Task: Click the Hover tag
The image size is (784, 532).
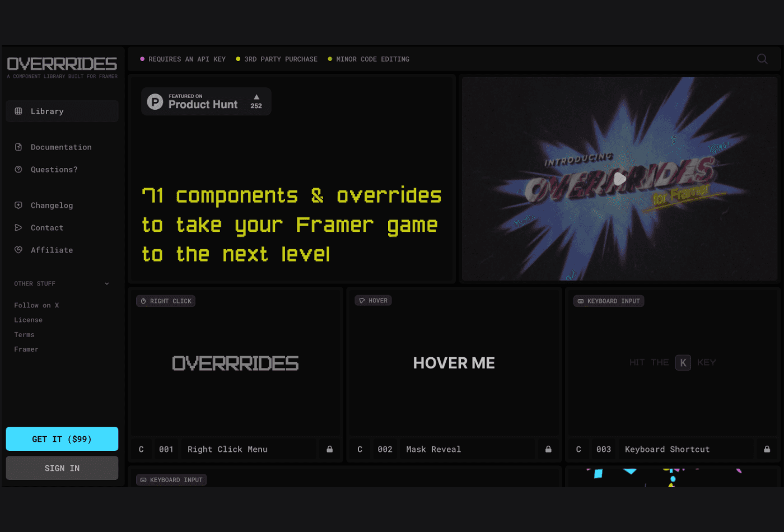Action: 374,301
